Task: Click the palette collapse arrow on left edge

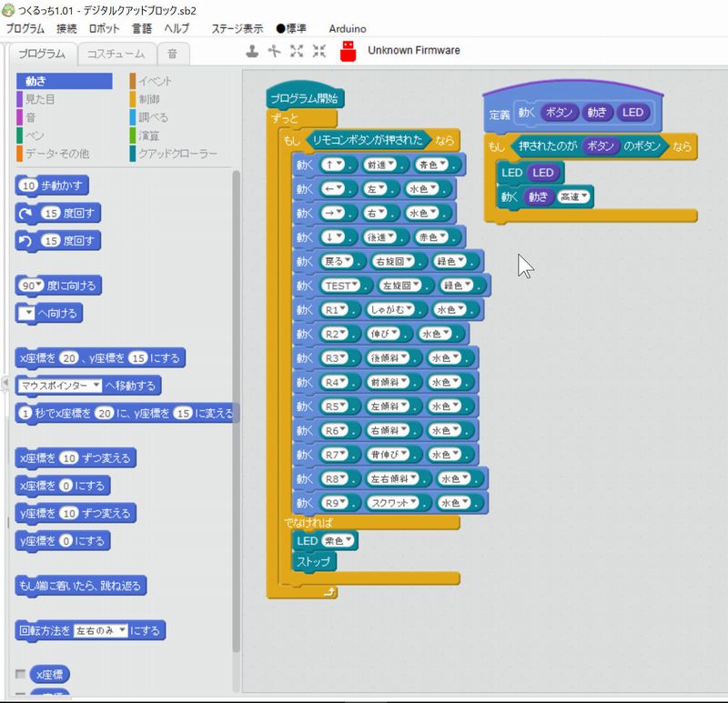Action: point(5,382)
